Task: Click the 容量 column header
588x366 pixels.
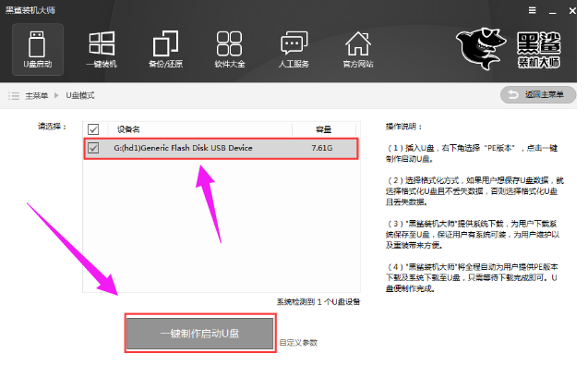Action: [x=323, y=130]
